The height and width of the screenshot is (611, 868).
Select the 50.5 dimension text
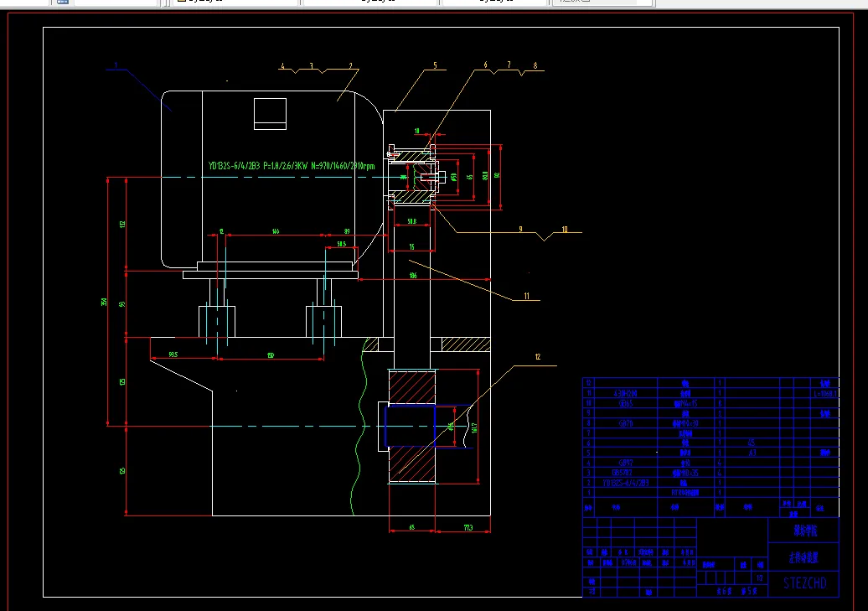(342, 244)
